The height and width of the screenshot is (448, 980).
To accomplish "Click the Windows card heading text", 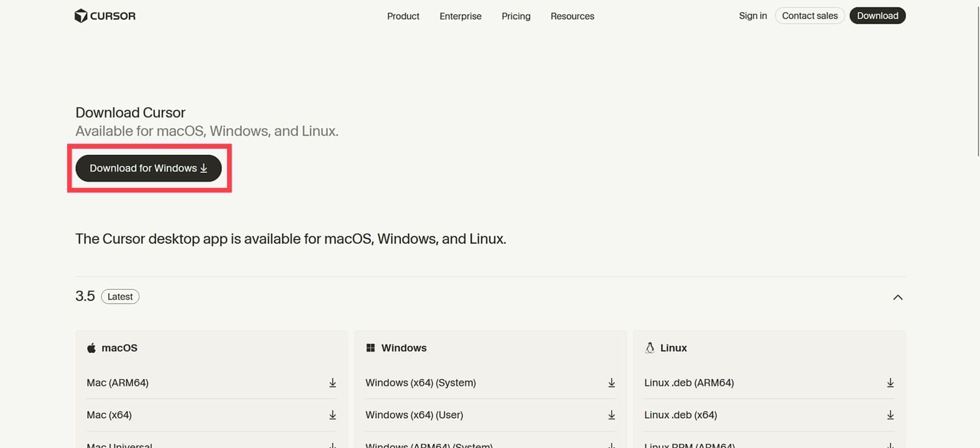I will [404, 348].
